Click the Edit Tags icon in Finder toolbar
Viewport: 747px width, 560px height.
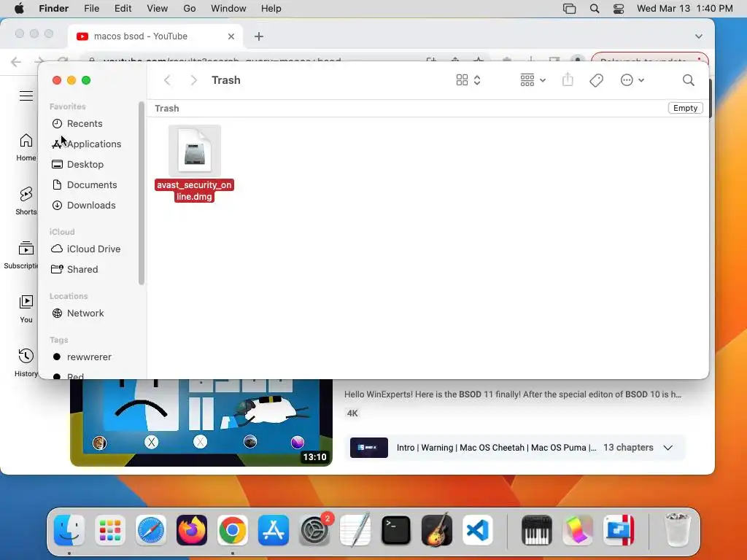point(597,80)
